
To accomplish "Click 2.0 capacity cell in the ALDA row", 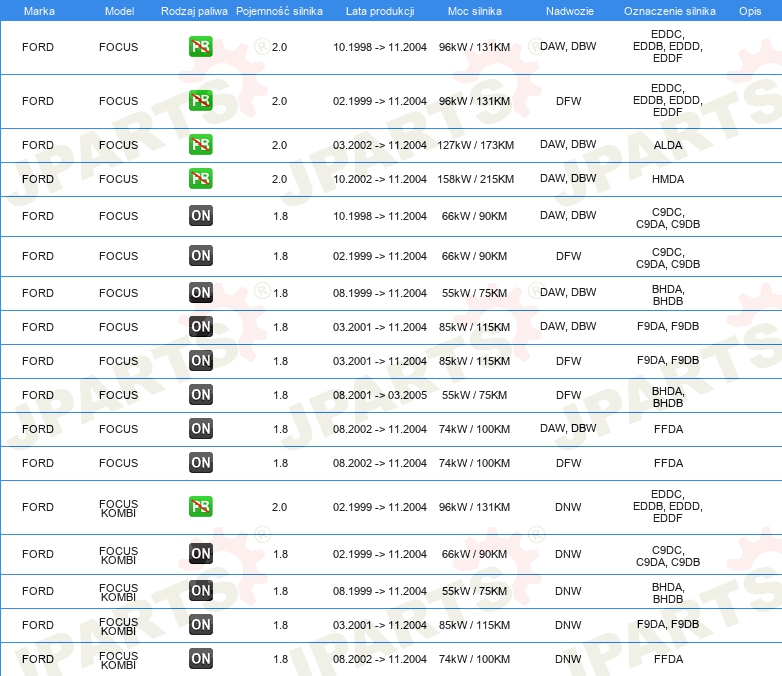I will (279, 145).
